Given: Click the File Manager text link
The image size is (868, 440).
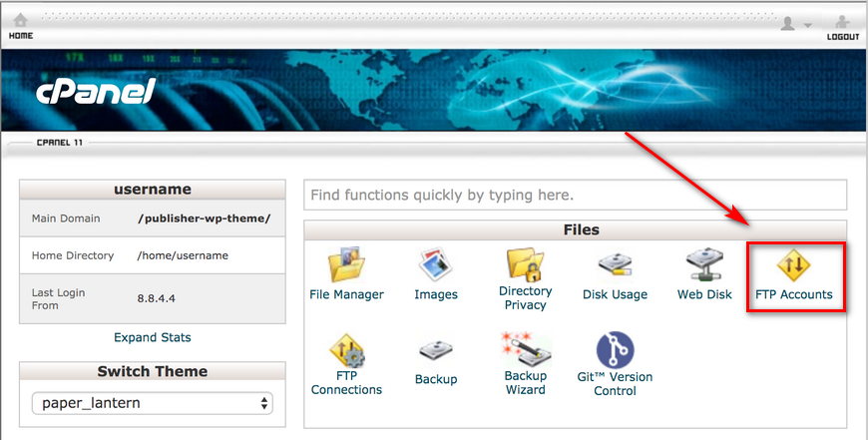Looking at the screenshot, I should 346,294.
